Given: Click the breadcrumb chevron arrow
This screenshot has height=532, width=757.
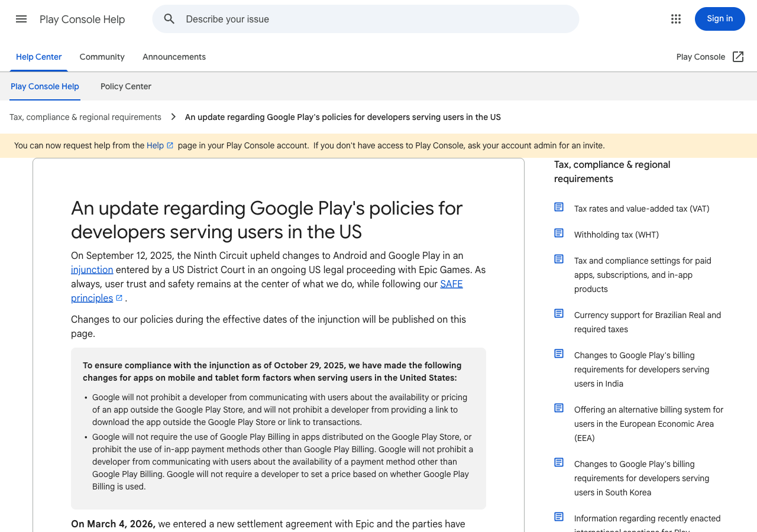Looking at the screenshot, I should pyautogui.click(x=173, y=117).
